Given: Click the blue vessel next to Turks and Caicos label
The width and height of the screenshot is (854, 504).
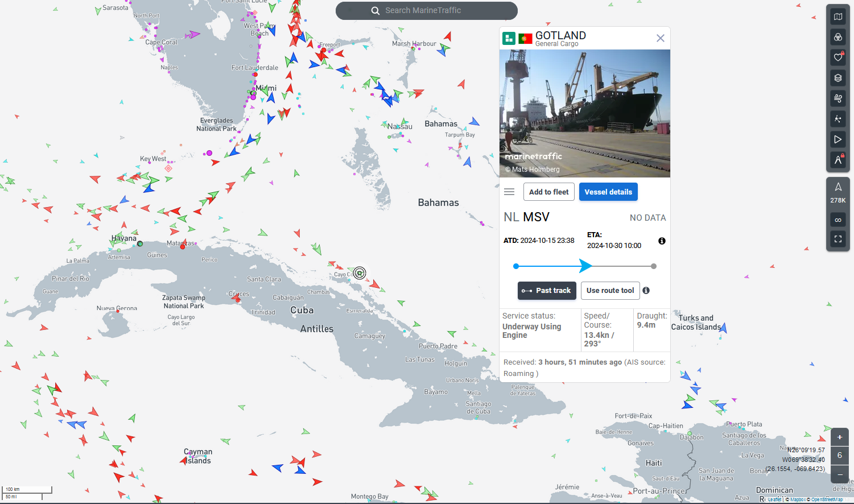Looking at the screenshot, I should [723, 327].
